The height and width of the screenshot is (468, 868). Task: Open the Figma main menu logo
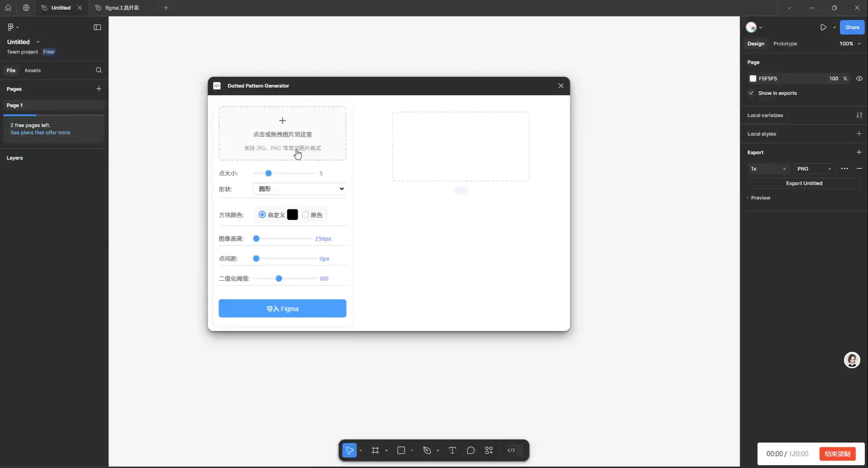coord(10,27)
